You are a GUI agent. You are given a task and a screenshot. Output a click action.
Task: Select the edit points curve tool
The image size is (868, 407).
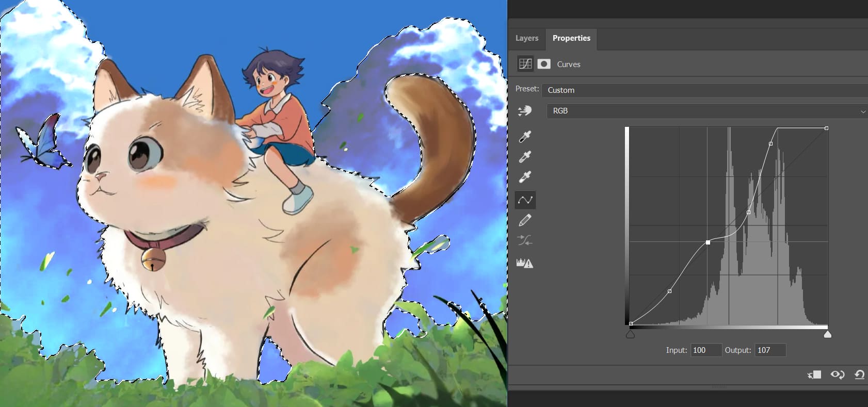tap(525, 200)
